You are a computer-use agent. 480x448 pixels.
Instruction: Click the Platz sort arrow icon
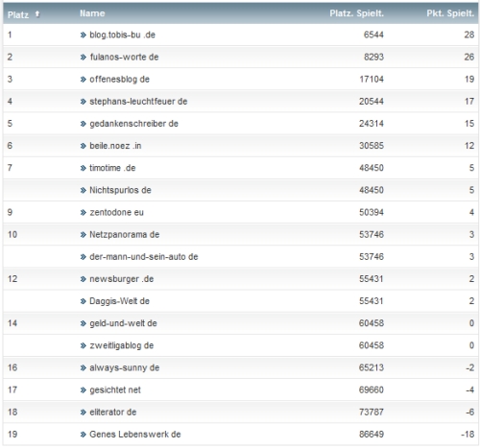(x=37, y=14)
